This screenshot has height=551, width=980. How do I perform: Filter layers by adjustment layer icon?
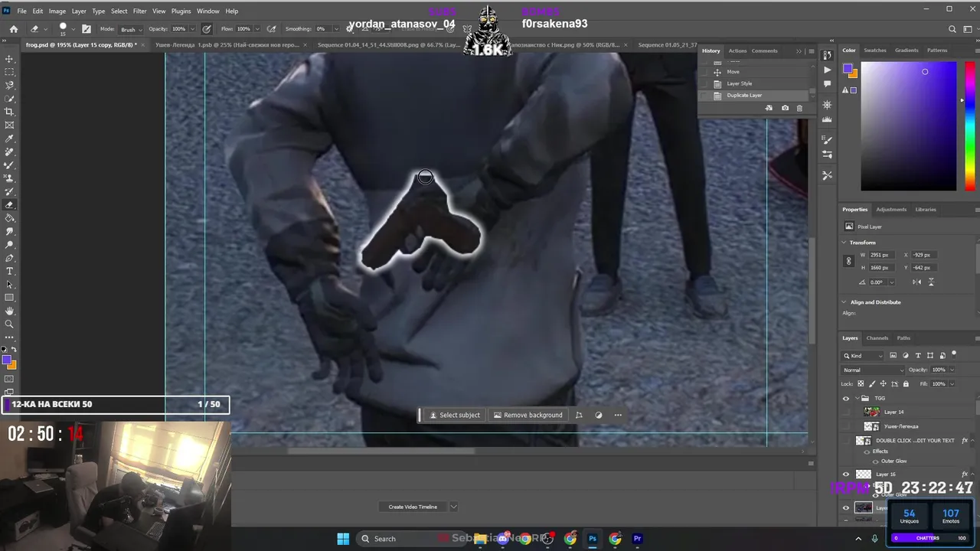(x=906, y=356)
